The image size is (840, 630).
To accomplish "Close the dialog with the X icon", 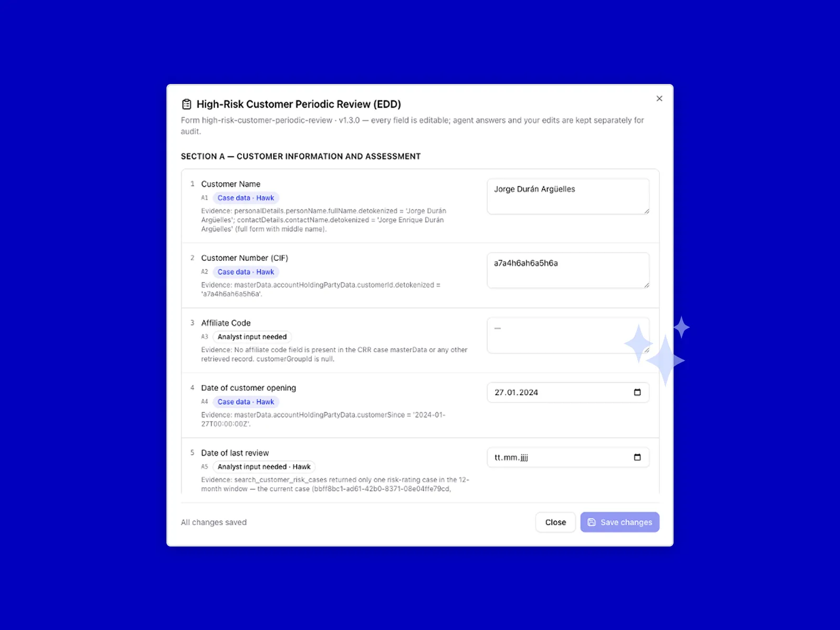I will [659, 98].
